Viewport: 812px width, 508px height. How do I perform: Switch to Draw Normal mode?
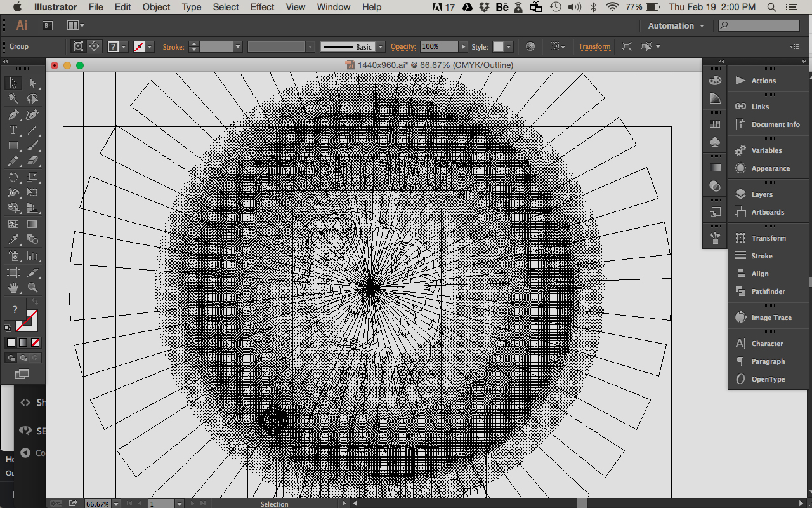tap(11, 358)
